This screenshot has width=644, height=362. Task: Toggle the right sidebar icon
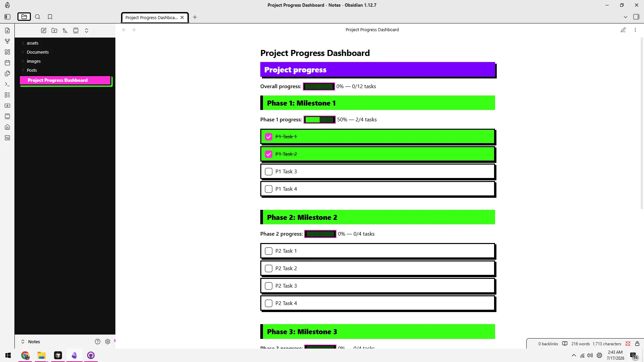click(x=636, y=17)
